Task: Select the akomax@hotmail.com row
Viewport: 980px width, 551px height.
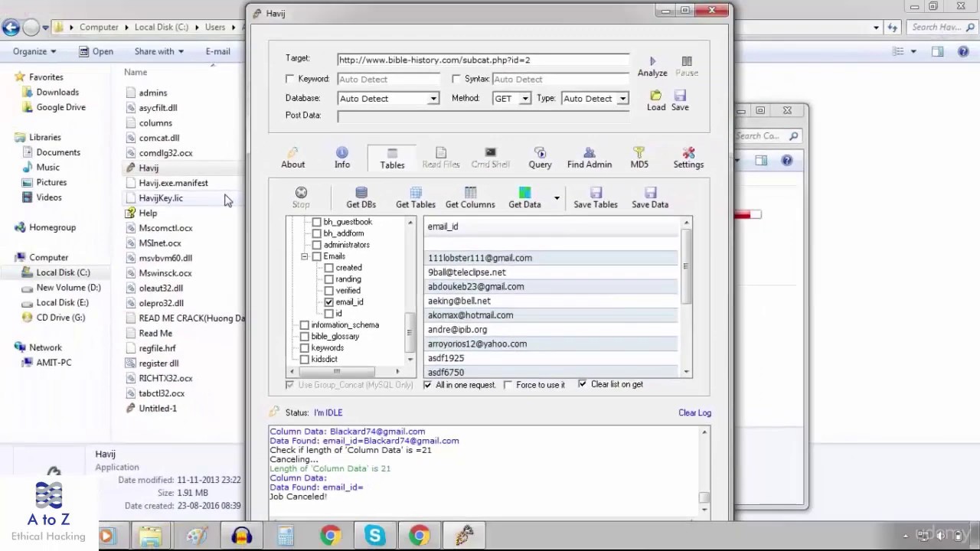Action: tap(551, 315)
